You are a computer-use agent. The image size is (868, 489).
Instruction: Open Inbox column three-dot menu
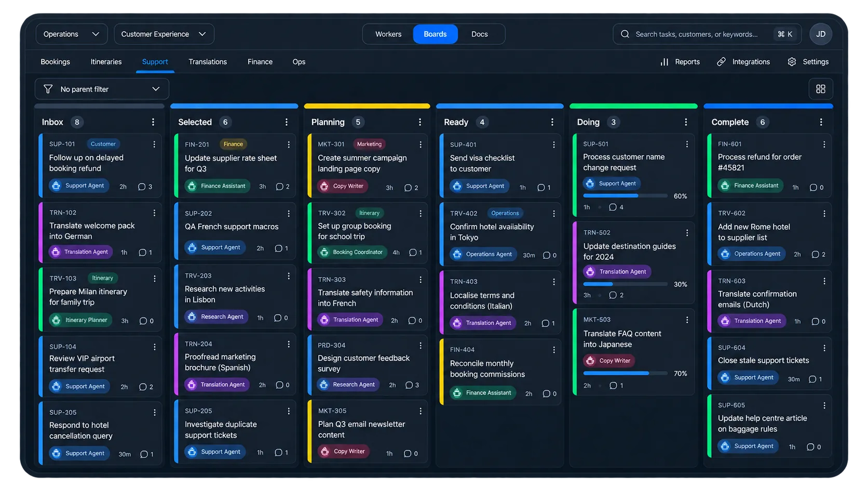tap(153, 122)
